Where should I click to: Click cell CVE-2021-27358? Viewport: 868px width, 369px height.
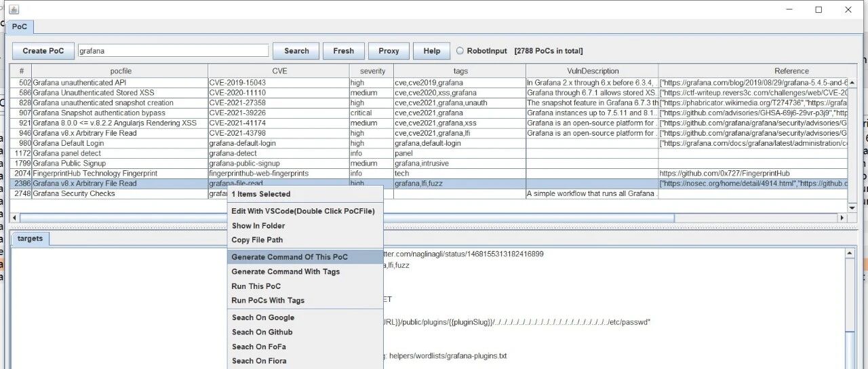(279, 103)
